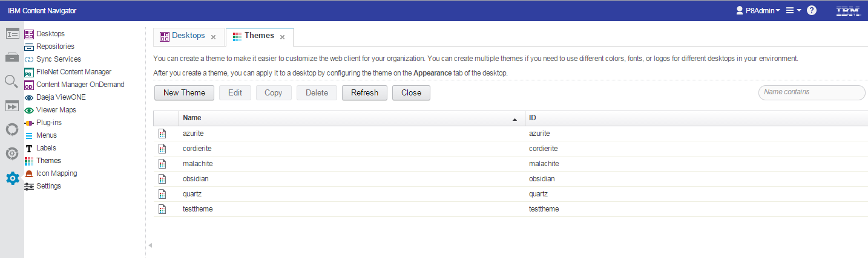Open the help question mark icon
The width and height of the screenshot is (868, 258).
pyautogui.click(x=812, y=10)
